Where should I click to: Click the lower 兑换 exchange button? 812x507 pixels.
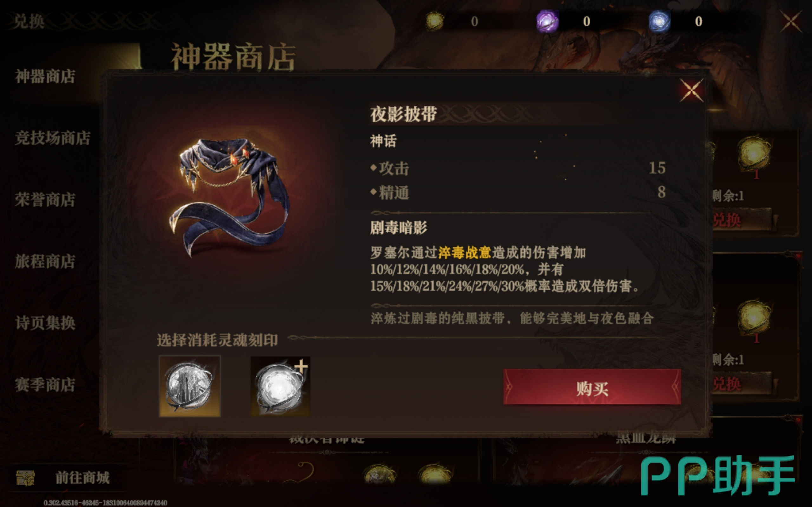click(x=742, y=383)
